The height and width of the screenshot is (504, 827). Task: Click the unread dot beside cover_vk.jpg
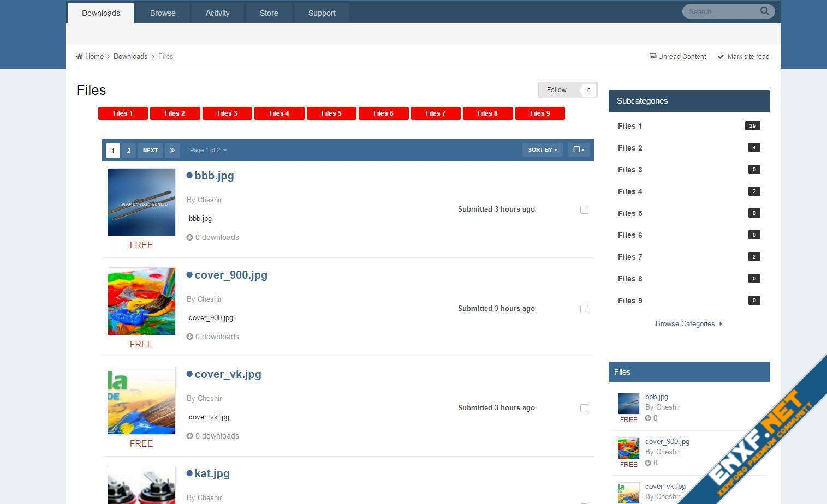[189, 374]
